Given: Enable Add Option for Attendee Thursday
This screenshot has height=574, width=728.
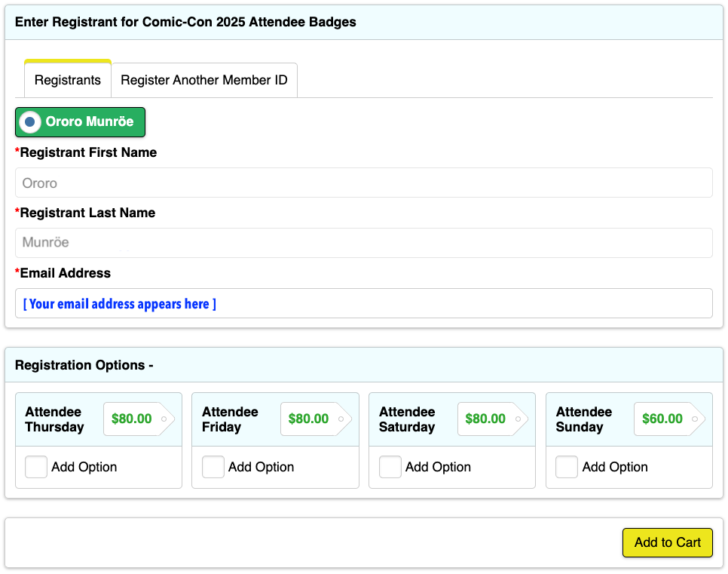Looking at the screenshot, I should pyautogui.click(x=35, y=467).
